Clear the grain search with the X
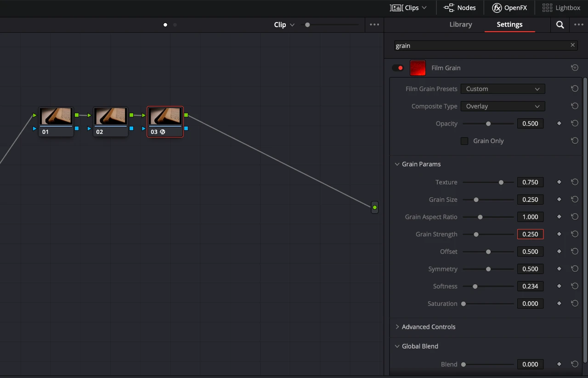The image size is (588, 378). click(x=572, y=45)
